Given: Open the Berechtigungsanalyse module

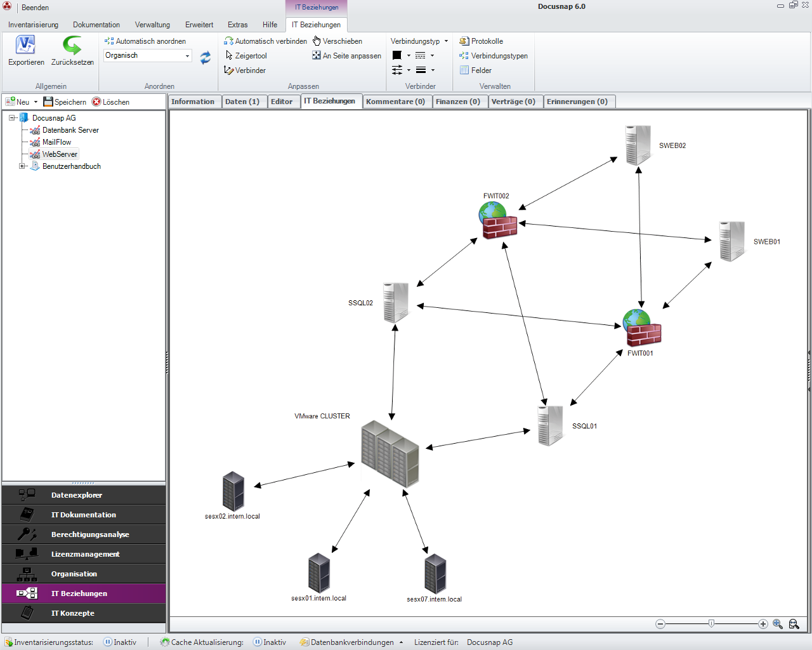Looking at the screenshot, I should click(x=84, y=534).
